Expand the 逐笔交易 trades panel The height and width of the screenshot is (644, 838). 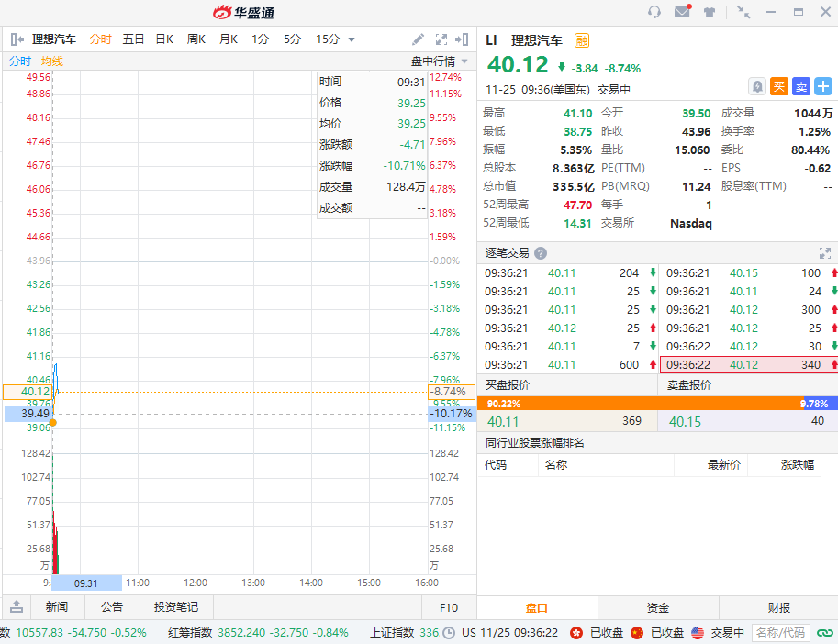coord(824,253)
